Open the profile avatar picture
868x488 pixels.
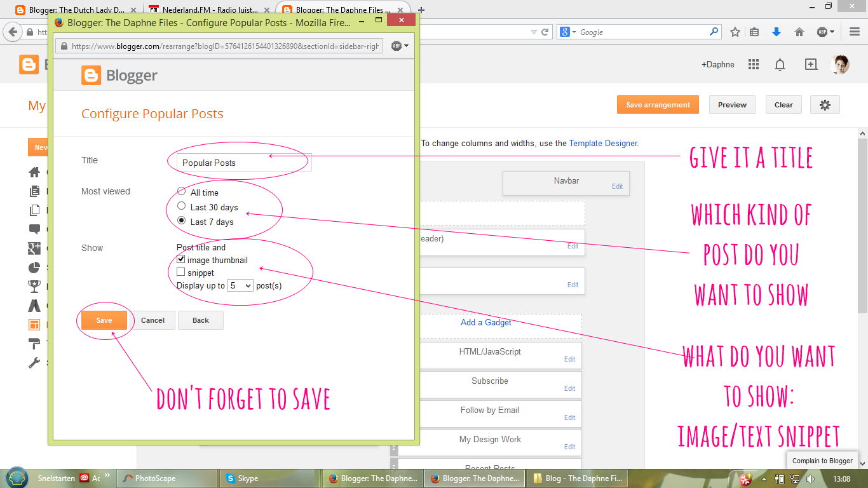click(840, 64)
